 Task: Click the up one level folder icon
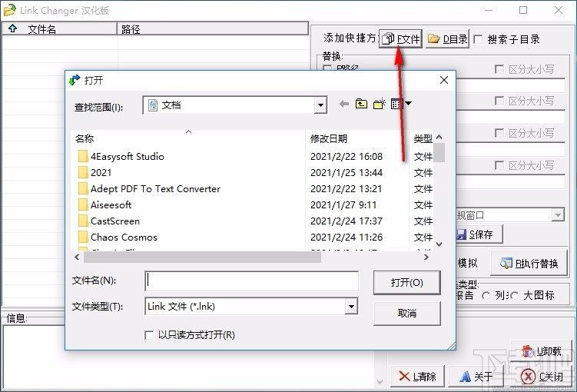pos(361,104)
